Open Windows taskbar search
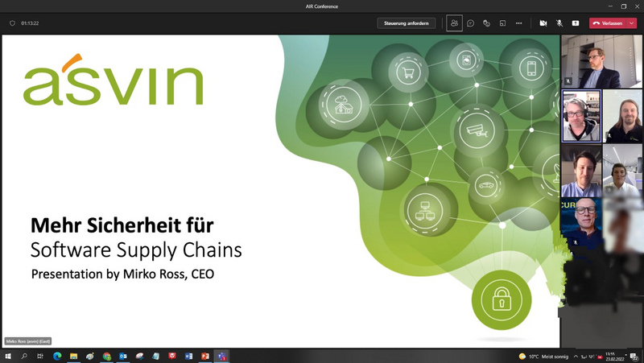The image size is (644, 363). pyautogui.click(x=24, y=356)
